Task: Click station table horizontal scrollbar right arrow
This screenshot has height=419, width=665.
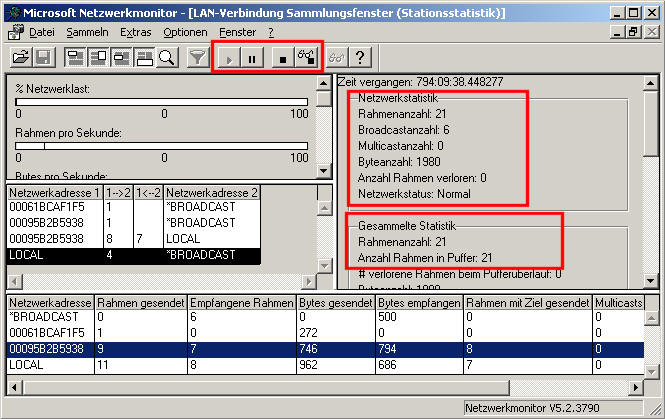Action: pyautogui.click(x=636, y=387)
